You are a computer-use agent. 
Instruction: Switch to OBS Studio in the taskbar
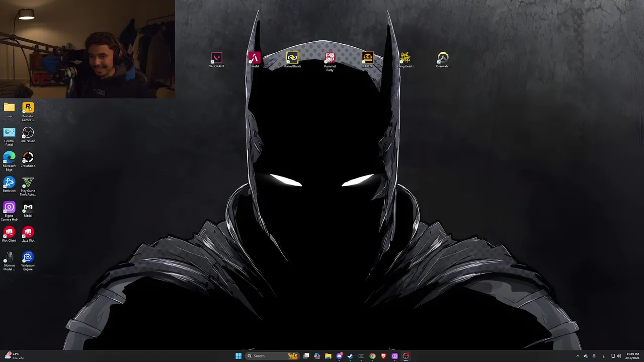406,356
